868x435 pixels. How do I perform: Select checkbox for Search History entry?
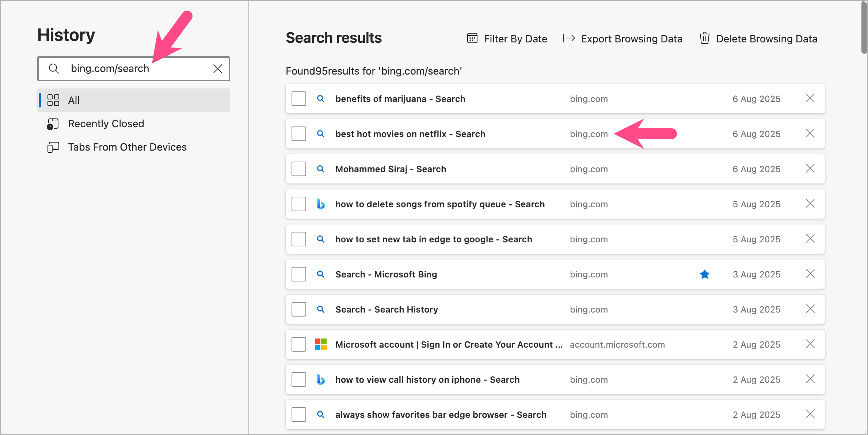coord(299,309)
